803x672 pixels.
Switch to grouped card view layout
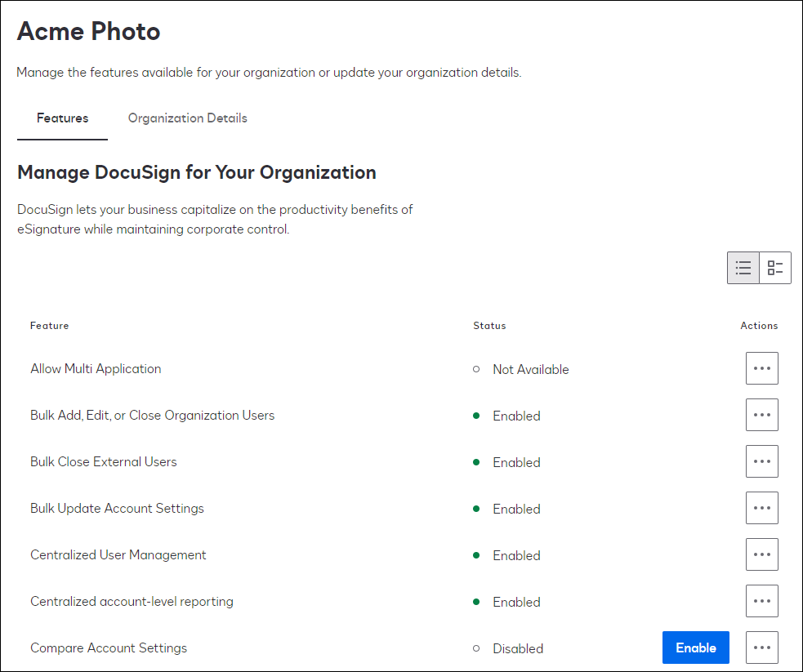pyautogui.click(x=775, y=268)
